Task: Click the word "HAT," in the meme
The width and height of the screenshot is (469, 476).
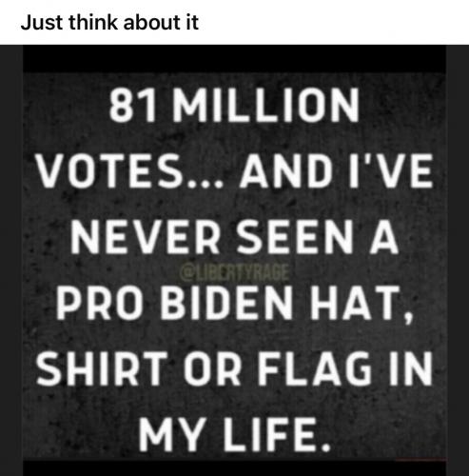Action: pyautogui.click(x=362, y=304)
